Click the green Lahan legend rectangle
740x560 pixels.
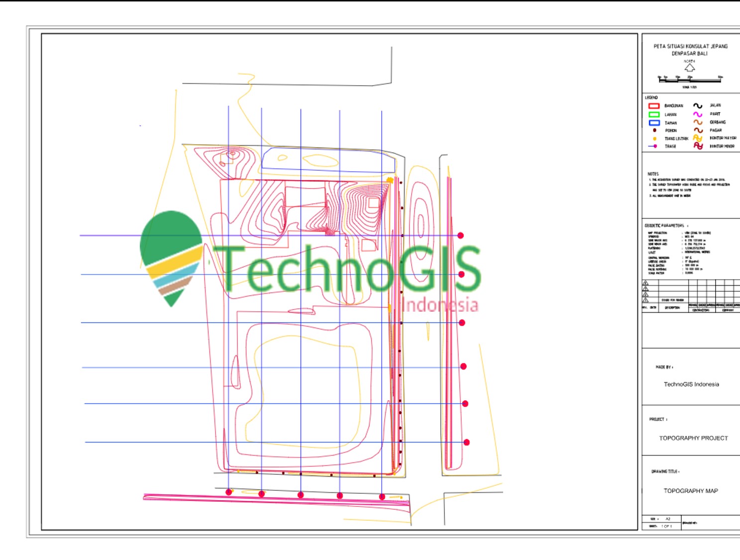click(654, 114)
